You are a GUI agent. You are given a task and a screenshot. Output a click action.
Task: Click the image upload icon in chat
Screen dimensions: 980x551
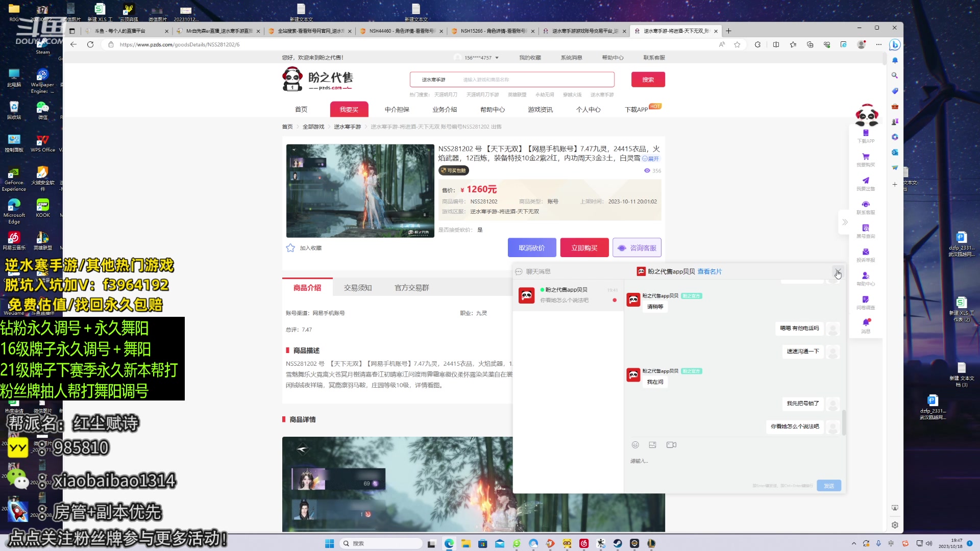652,445
